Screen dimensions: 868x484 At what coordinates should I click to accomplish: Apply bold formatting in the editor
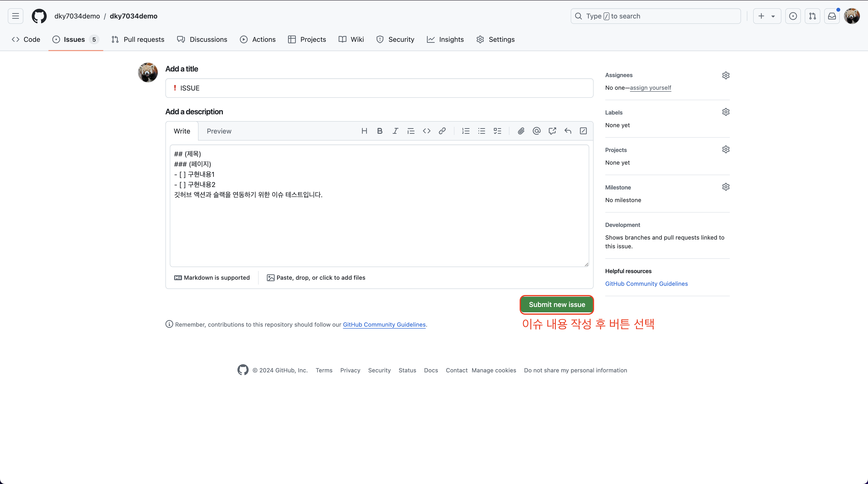(x=380, y=131)
